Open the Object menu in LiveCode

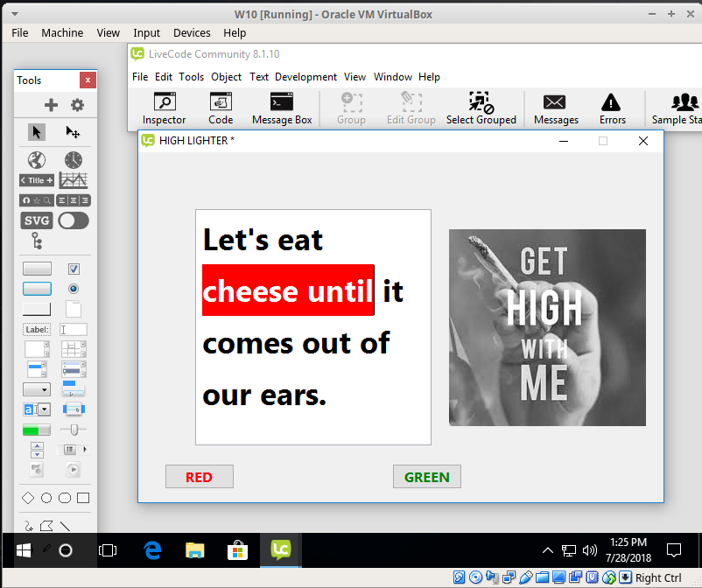[226, 77]
